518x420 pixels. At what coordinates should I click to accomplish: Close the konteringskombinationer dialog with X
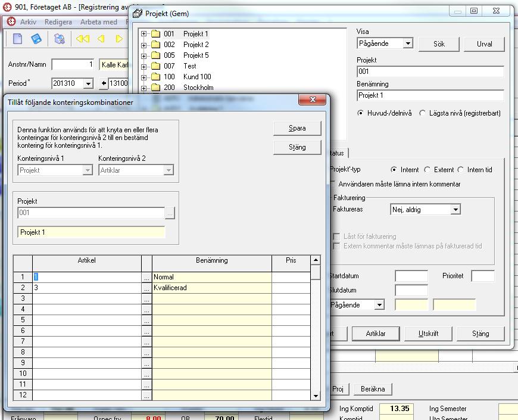[313, 99]
